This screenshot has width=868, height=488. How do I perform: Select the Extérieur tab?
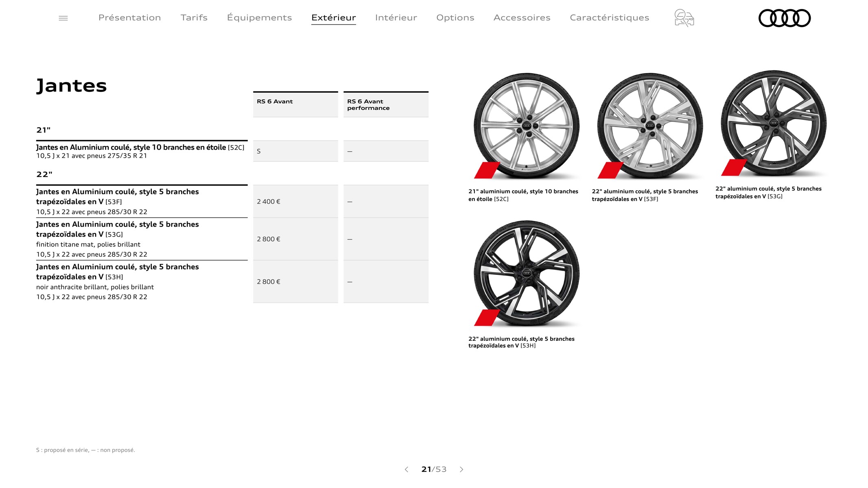pyautogui.click(x=334, y=17)
